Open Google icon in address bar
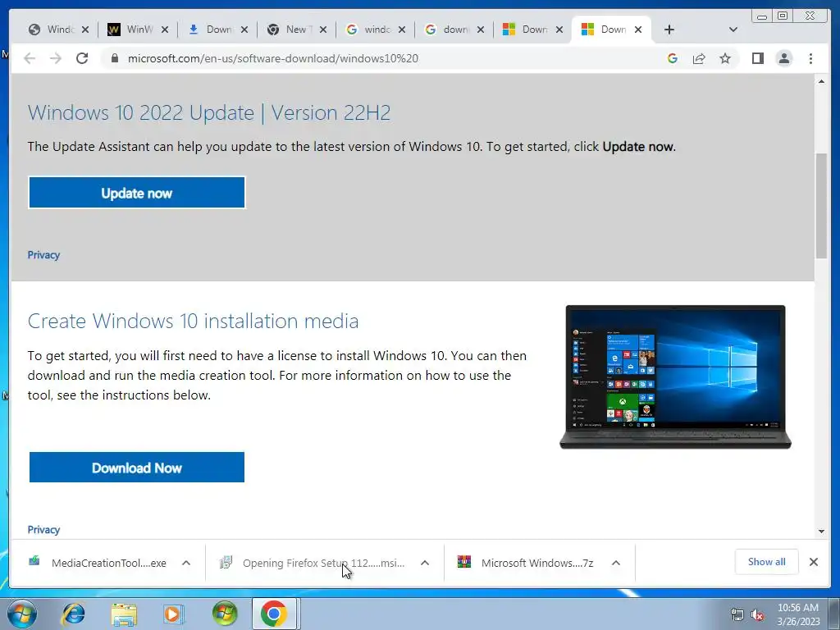The image size is (840, 630). coord(673,58)
